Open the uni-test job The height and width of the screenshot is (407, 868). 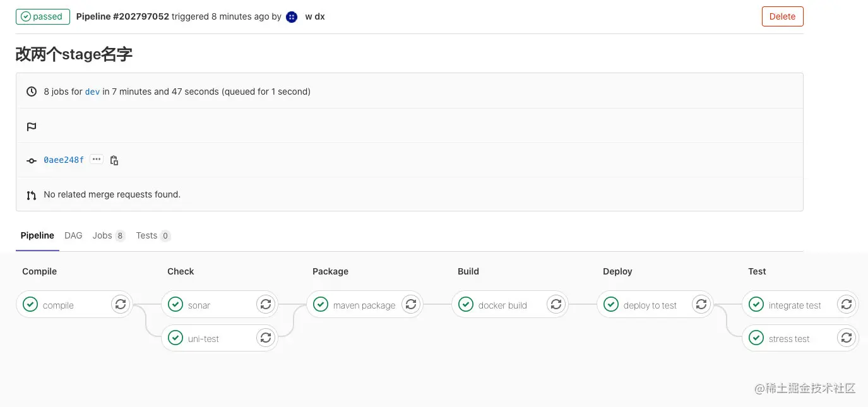[203, 339]
